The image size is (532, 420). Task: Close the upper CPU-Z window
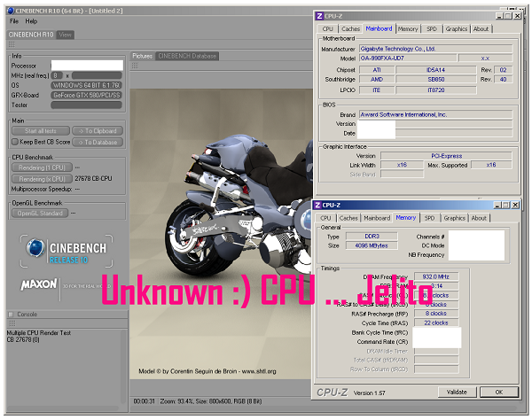(x=517, y=16)
